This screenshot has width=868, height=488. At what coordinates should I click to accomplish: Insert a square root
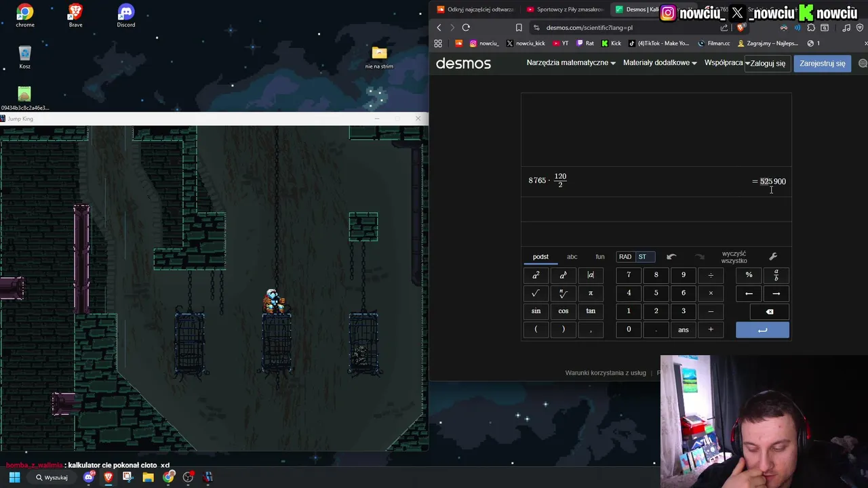[x=536, y=293]
